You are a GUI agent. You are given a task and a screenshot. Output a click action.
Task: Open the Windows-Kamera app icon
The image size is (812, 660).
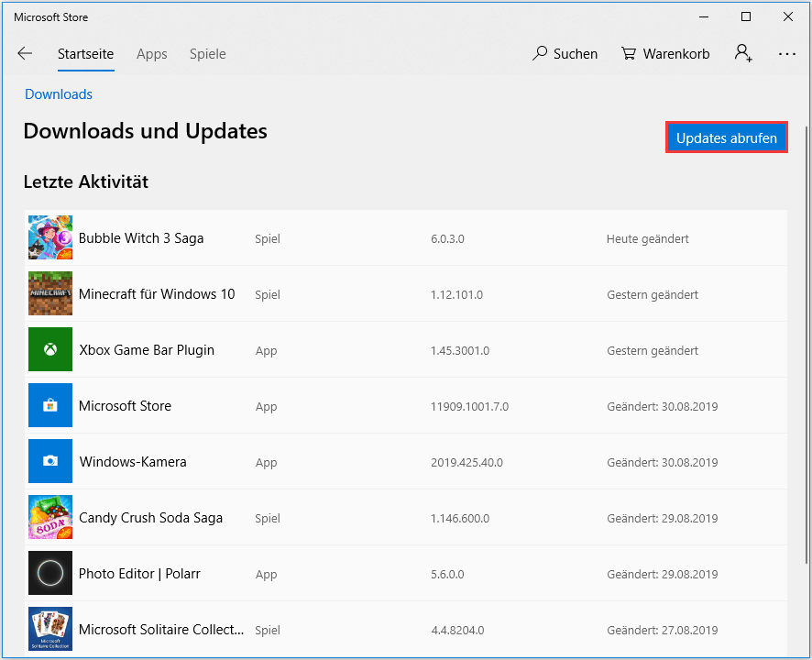(50, 461)
